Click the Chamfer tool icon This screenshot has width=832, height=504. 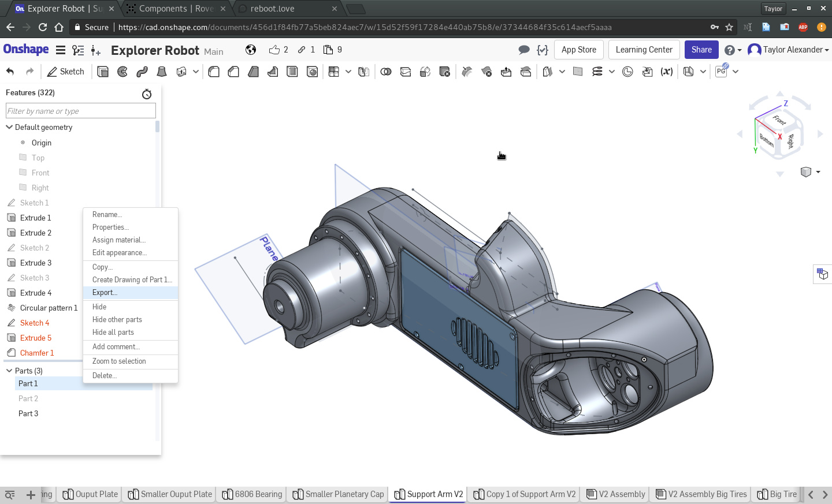pyautogui.click(x=233, y=72)
